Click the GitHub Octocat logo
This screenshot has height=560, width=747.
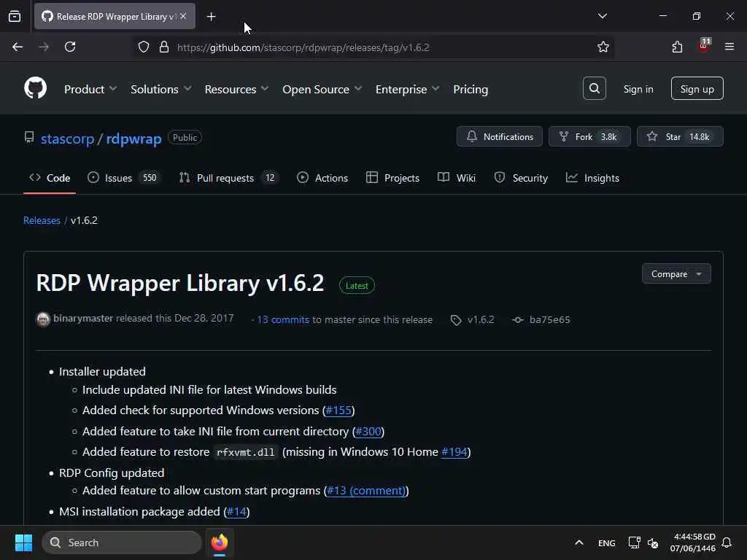35,88
